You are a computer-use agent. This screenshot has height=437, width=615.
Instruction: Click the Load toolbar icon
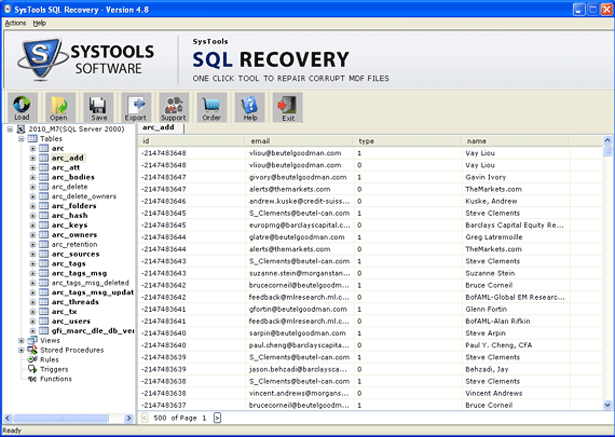(x=22, y=108)
